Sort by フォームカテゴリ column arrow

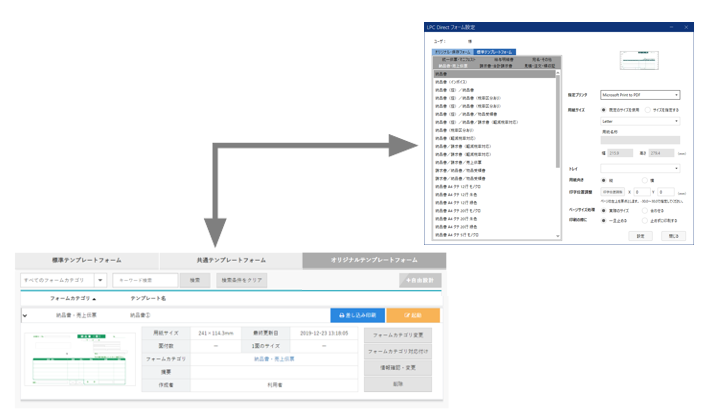pyautogui.click(x=94, y=299)
